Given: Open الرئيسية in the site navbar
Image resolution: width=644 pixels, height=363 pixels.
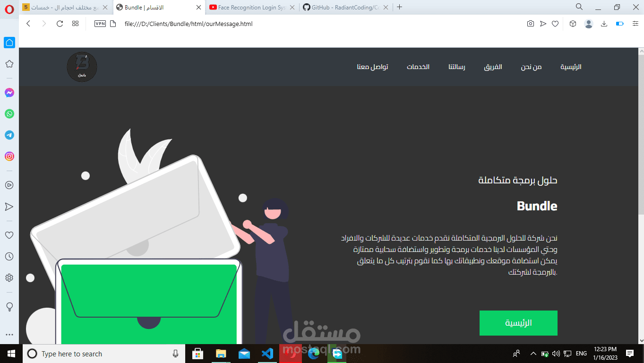Looking at the screenshot, I should 571,67.
